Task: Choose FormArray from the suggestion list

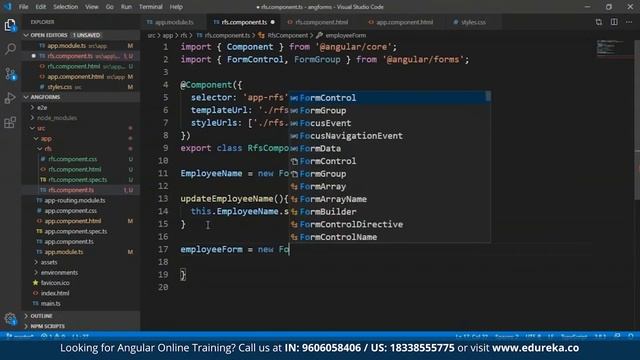Action: coord(390,186)
